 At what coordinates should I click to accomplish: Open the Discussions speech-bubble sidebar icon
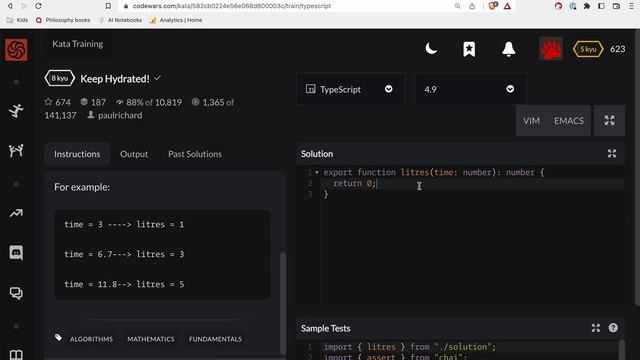tap(16, 293)
